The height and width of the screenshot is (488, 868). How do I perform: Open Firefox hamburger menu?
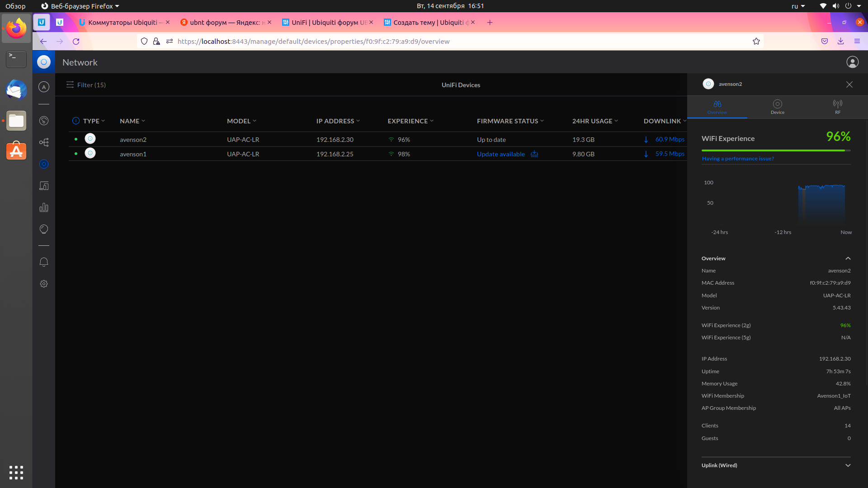click(857, 41)
